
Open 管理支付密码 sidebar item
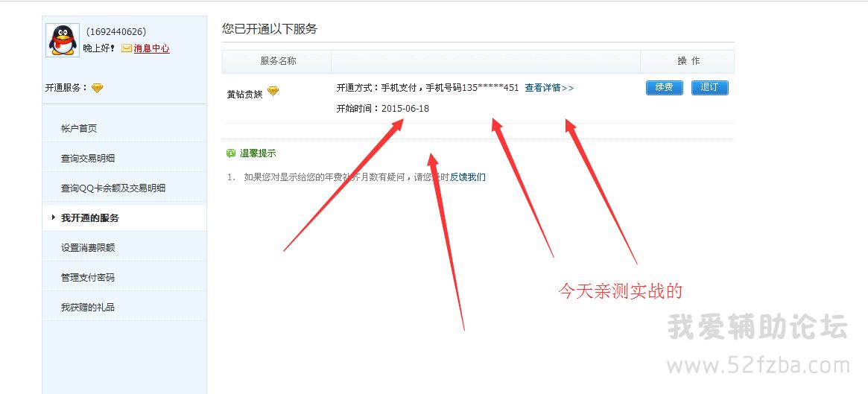tap(88, 277)
